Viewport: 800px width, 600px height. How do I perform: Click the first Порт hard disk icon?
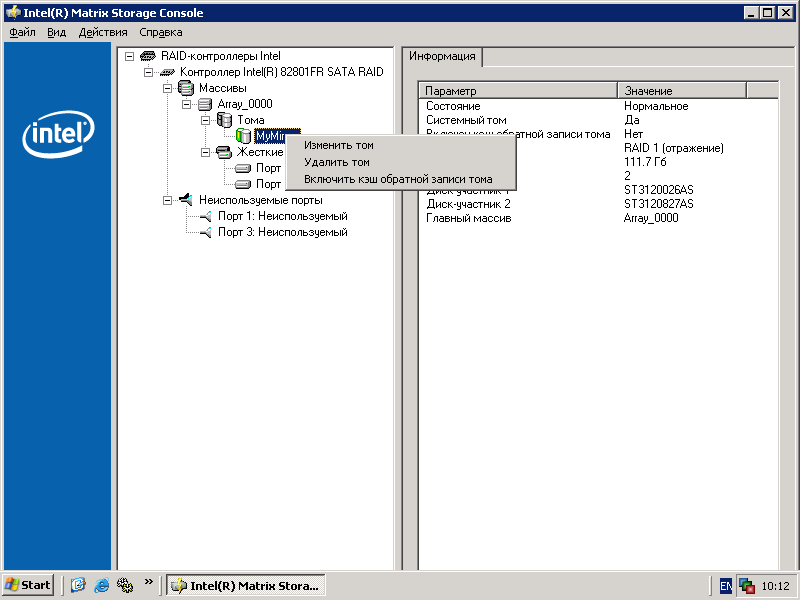point(243,168)
